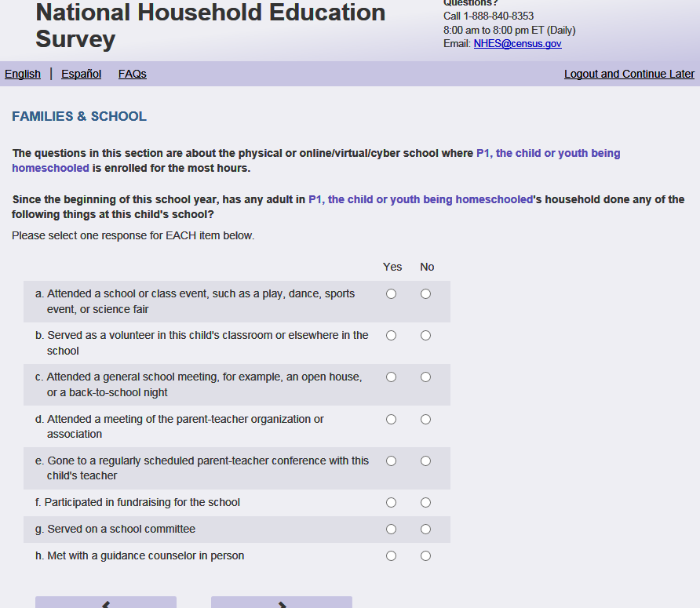Select No for attended school or class event
Viewport: 700px width, 608px height.
pos(425,294)
